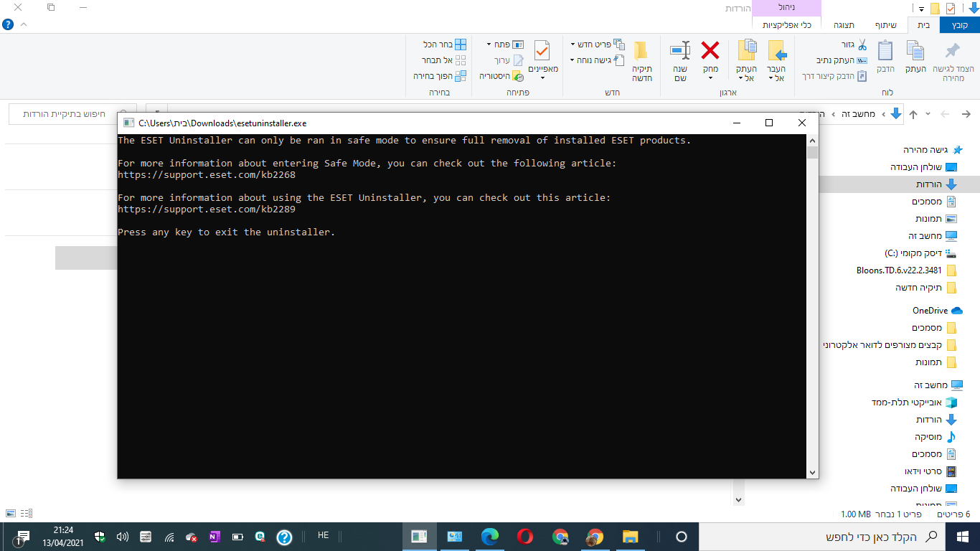Viewport: 980px width, 551px height.
Task: Click Copy path (העתק נתיב) in the ribbon
Action: coord(842,60)
